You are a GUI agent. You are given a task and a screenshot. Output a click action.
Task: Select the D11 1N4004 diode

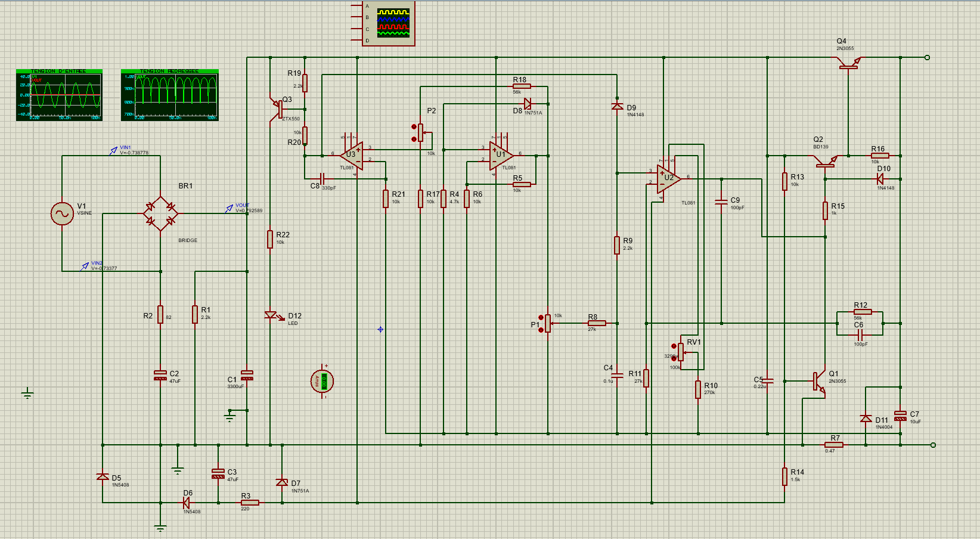pyautogui.click(x=866, y=419)
